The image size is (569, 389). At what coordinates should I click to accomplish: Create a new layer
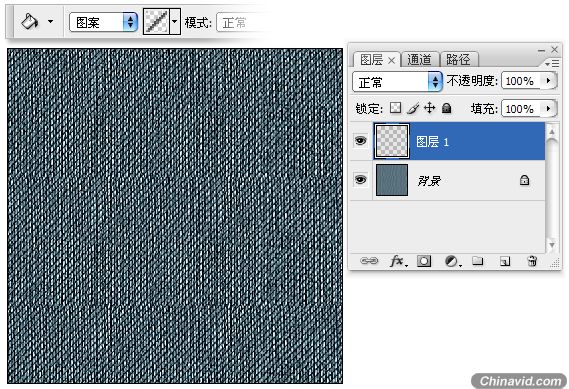pyautogui.click(x=505, y=261)
